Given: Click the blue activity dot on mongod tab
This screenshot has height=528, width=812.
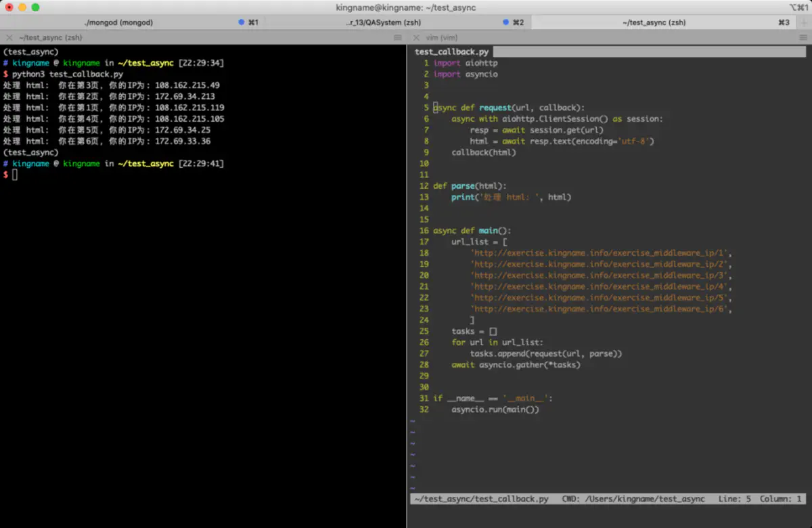Looking at the screenshot, I should pyautogui.click(x=242, y=22).
